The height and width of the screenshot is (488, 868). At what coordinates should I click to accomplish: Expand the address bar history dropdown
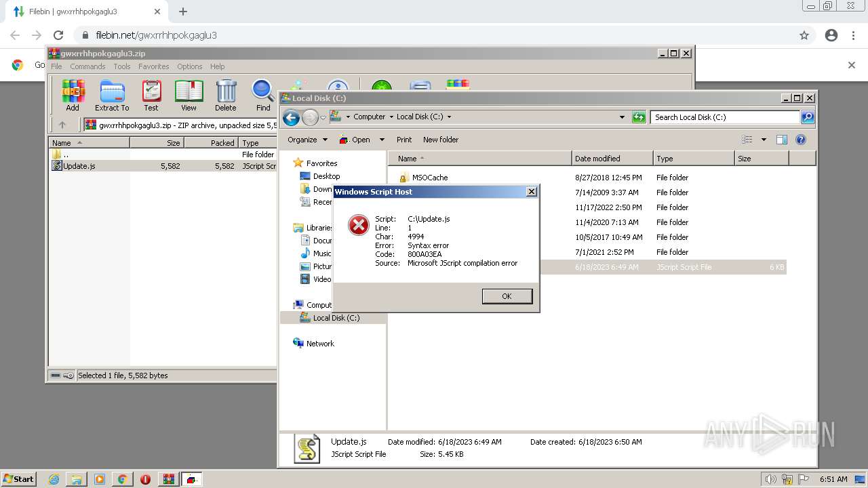622,117
